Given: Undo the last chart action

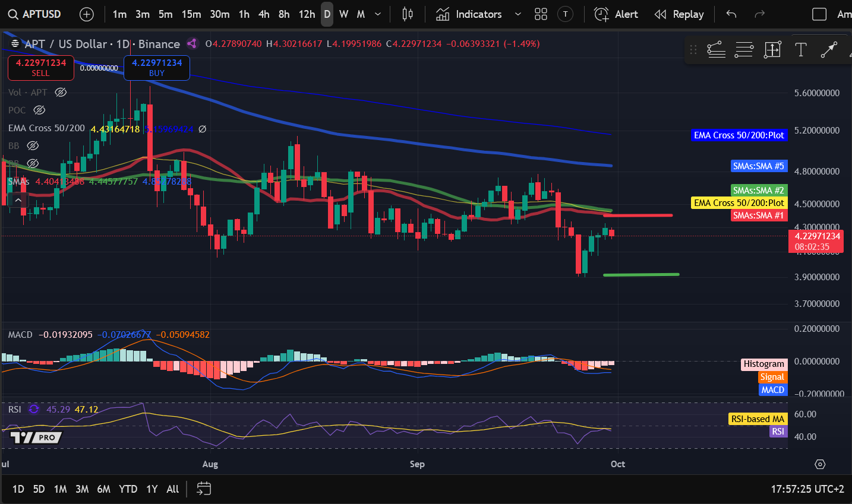Looking at the screenshot, I should coord(731,14).
